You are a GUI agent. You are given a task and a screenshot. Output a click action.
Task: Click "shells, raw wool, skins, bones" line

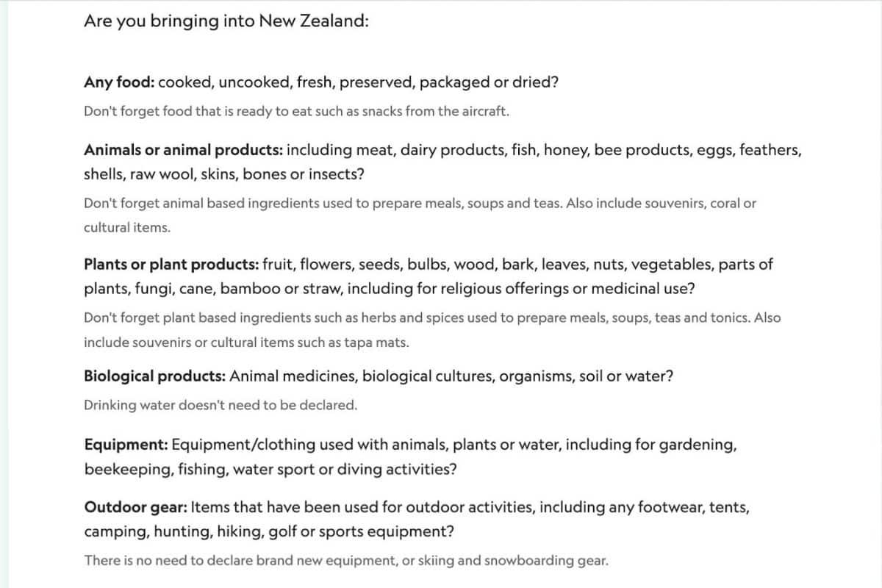223,175
